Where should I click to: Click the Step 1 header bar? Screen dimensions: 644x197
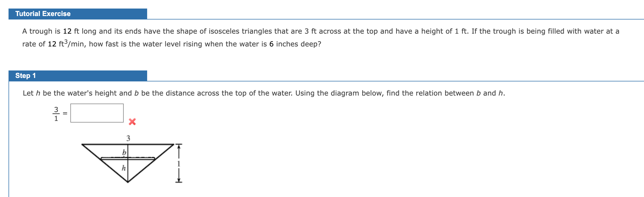tap(78, 75)
